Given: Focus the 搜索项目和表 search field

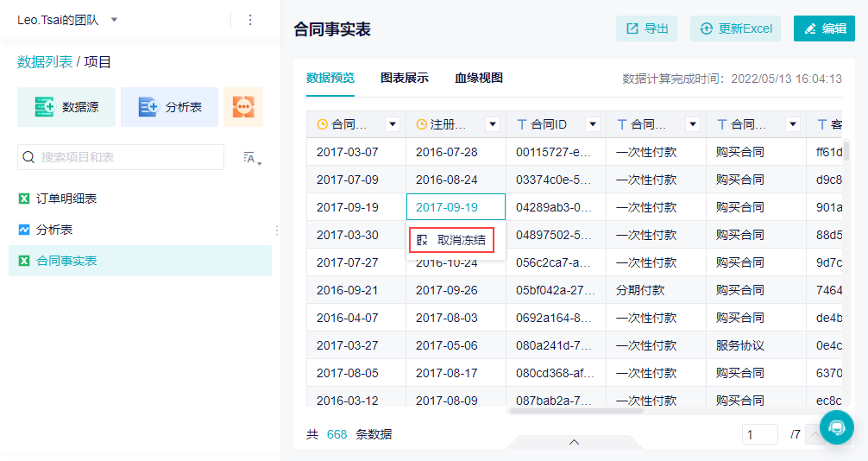Looking at the screenshot, I should pyautogui.click(x=121, y=157).
